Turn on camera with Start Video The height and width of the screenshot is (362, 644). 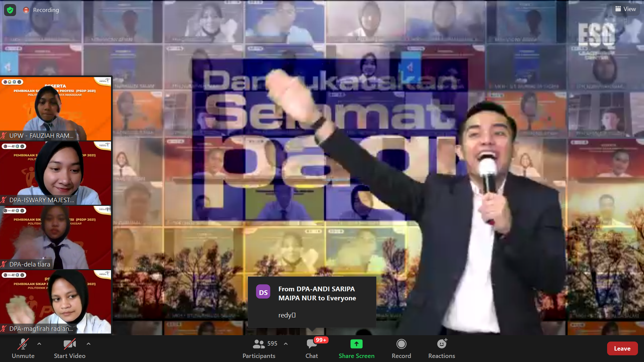tap(69, 349)
